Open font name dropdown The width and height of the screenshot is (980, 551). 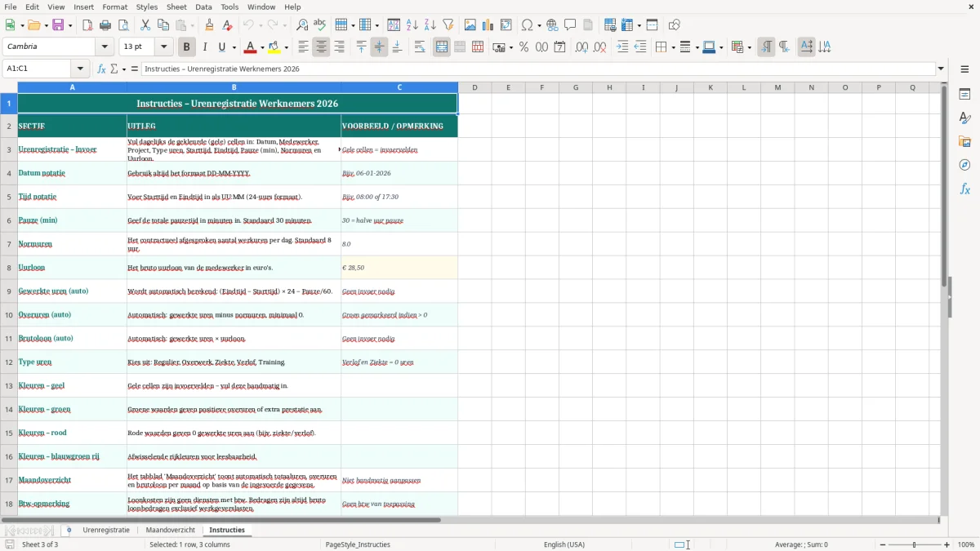click(105, 47)
